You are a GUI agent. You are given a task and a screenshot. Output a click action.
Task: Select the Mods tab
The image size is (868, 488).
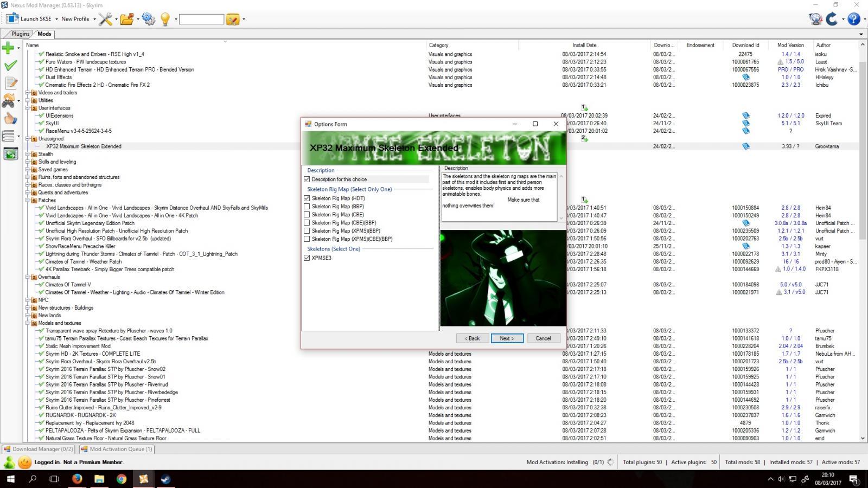pyautogui.click(x=44, y=34)
